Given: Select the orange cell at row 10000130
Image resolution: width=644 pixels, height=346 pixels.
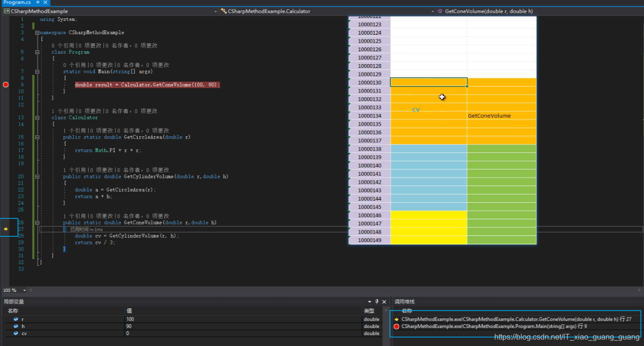Looking at the screenshot, I should point(429,82).
